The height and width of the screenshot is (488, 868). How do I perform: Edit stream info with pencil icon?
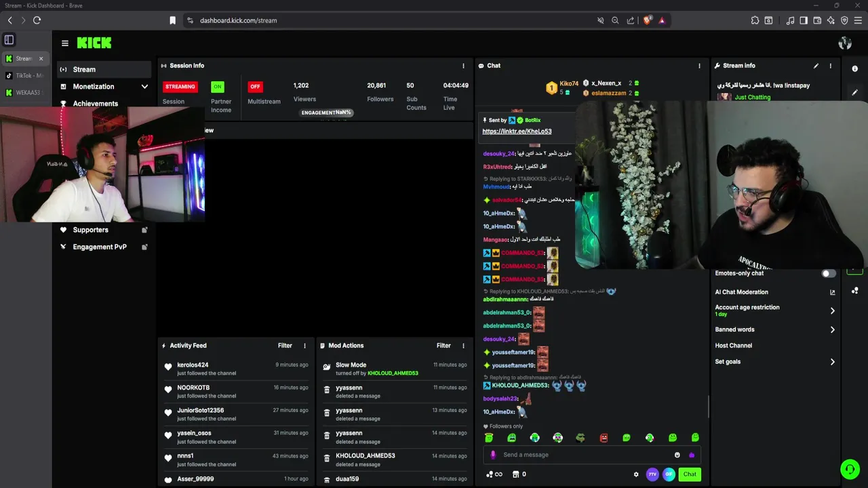pos(816,66)
